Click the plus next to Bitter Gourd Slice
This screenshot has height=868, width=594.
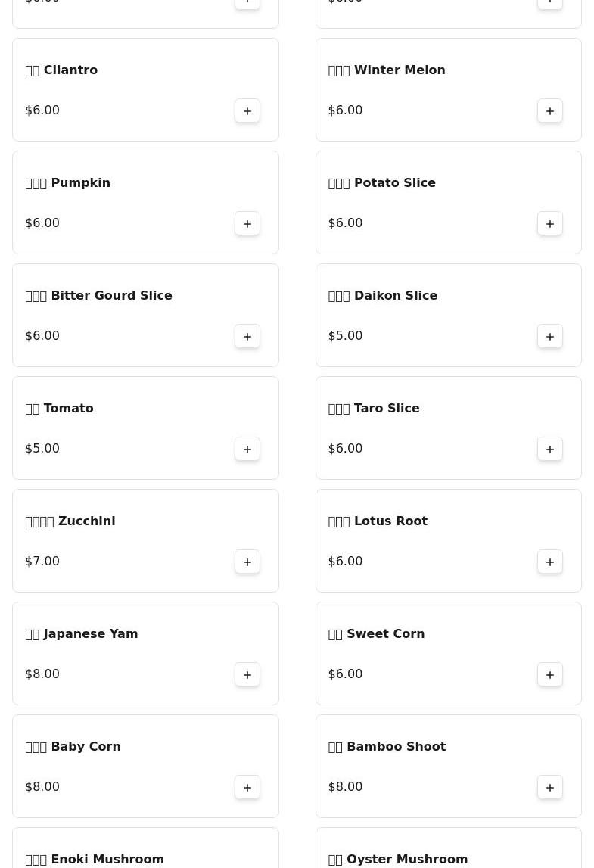pos(247,337)
